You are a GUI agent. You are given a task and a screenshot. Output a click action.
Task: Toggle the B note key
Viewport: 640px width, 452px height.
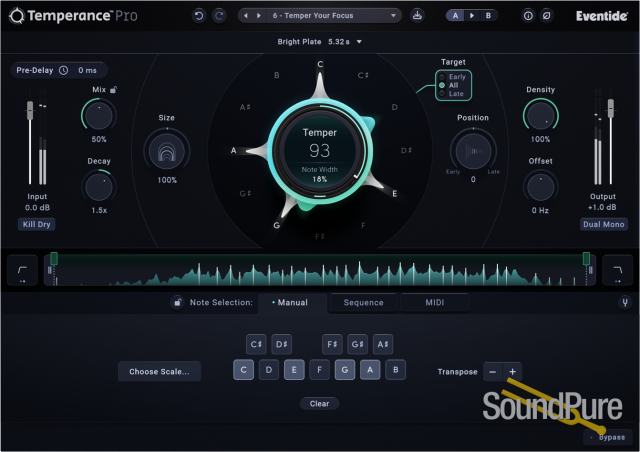396,370
